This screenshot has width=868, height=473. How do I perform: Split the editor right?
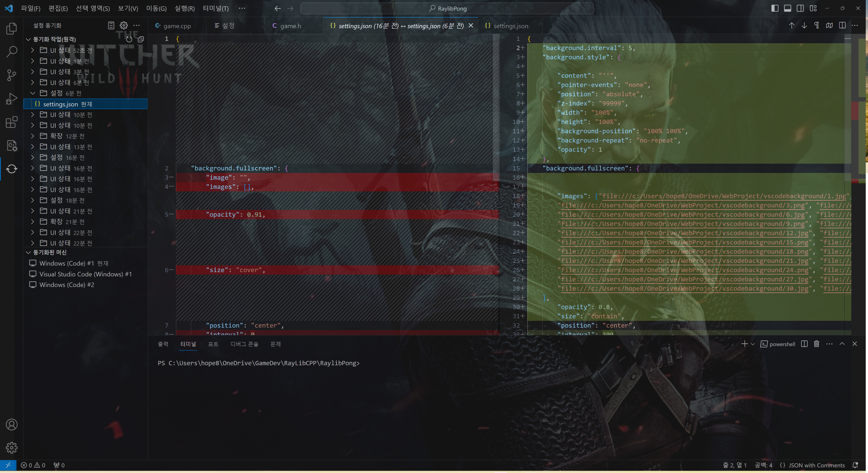coord(842,26)
